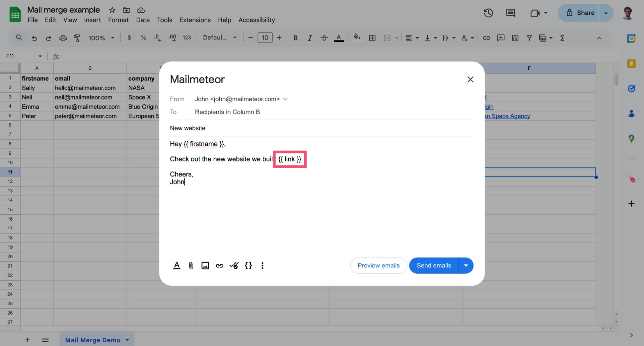644x346 pixels.
Task: Start a Meet call camera icon
Action: click(535, 13)
